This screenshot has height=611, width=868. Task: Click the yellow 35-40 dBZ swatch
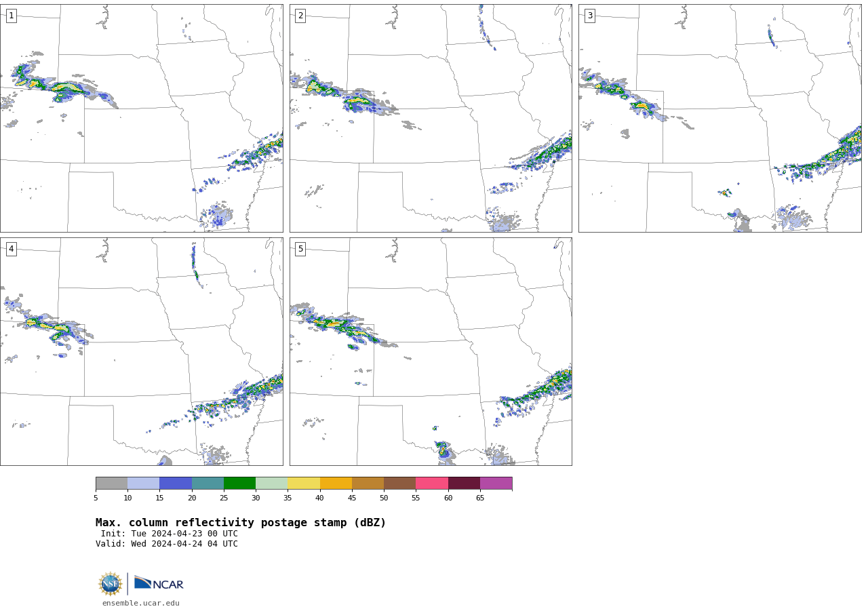304,483
